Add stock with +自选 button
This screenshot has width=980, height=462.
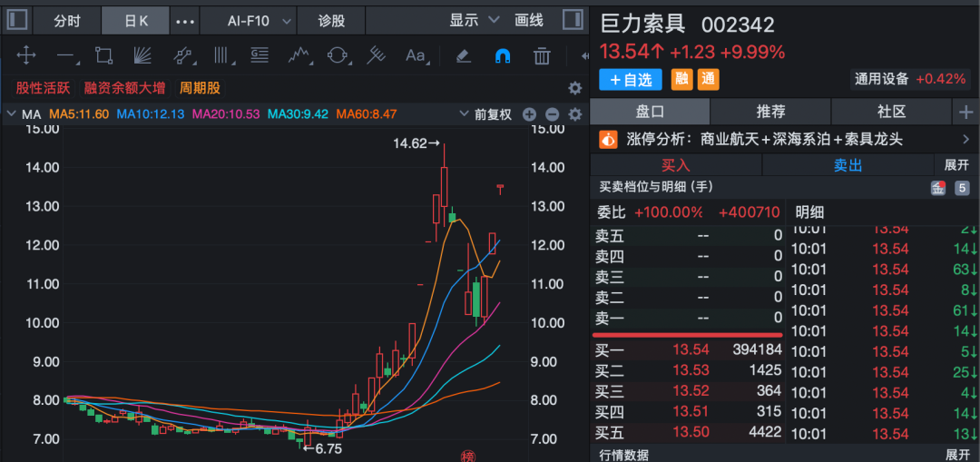(x=631, y=80)
